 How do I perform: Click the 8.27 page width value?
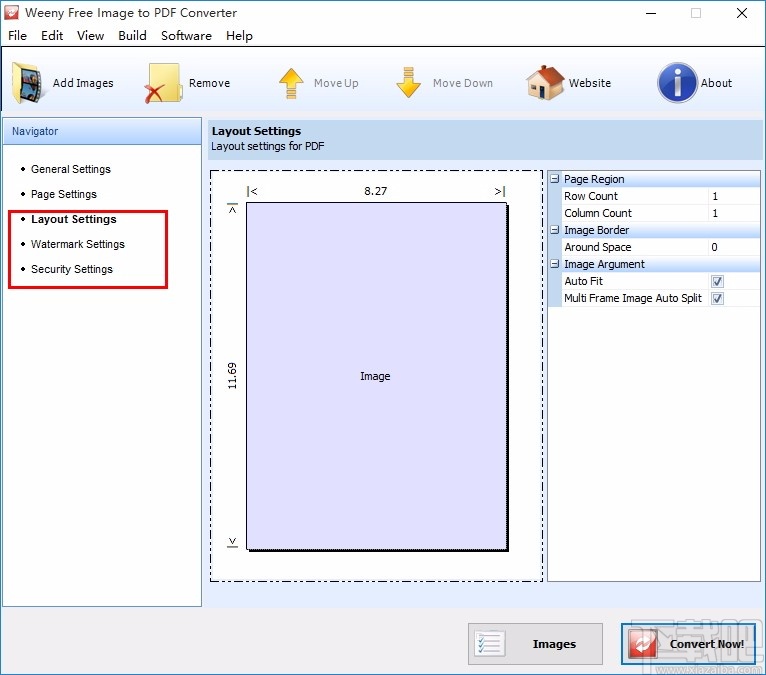click(x=375, y=191)
